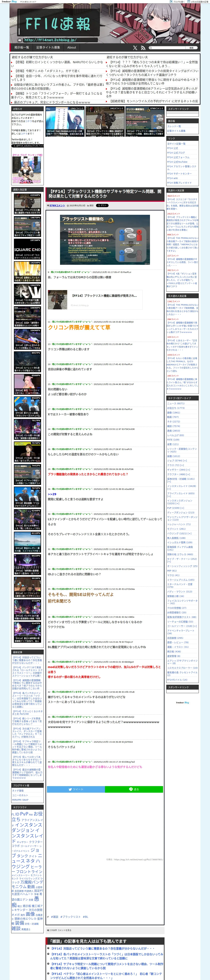Open the 記事タイトル募集 nav menu item
The width and height of the screenshot is (210, 980).
(48, 48)
